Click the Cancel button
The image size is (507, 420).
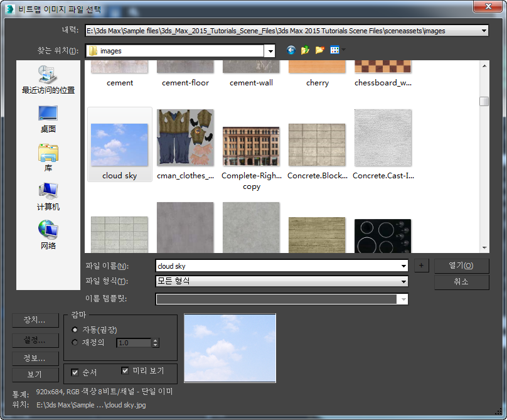(461, 282)
